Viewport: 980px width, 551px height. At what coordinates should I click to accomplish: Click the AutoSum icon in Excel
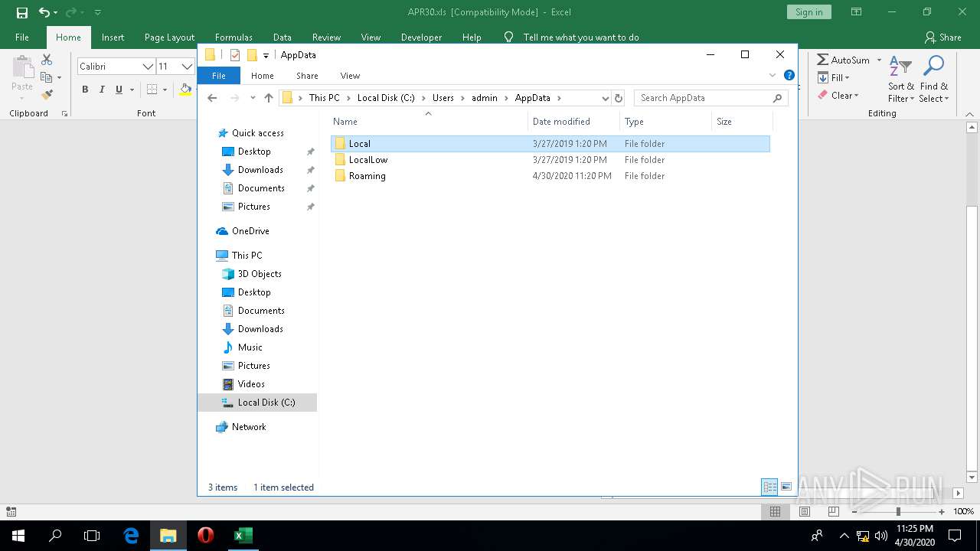click(x=822, y=60)
